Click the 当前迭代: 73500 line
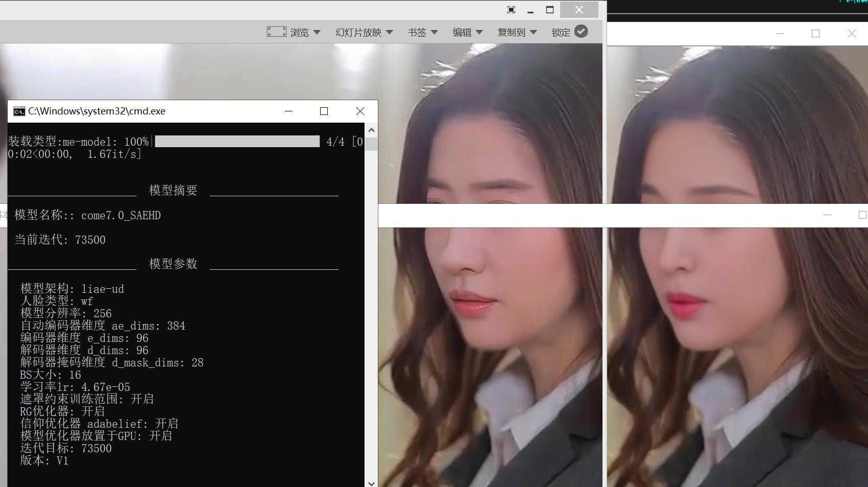This screenshot has width=868, height=487. pos(60,240)
